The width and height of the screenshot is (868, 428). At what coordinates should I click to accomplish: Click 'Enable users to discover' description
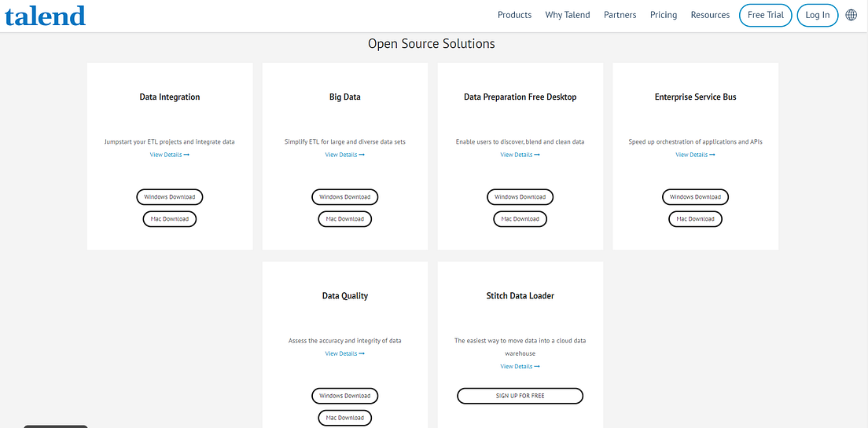click(x=520, y=142)
